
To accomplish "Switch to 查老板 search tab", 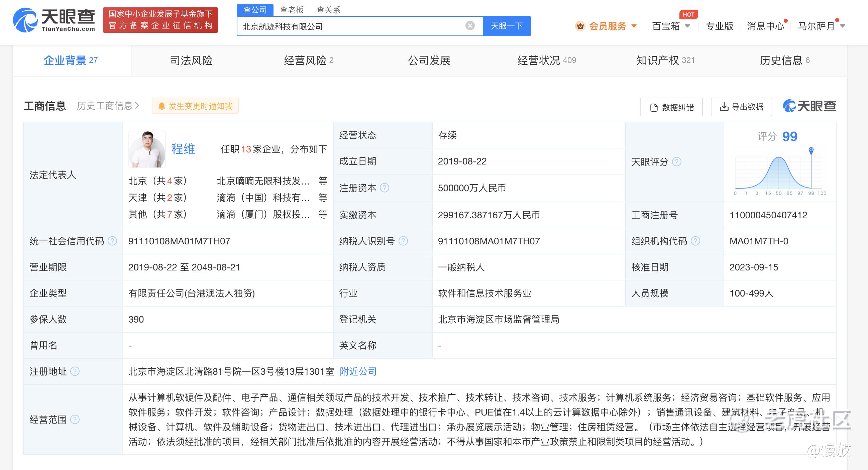I will click(x=292, y=10).
